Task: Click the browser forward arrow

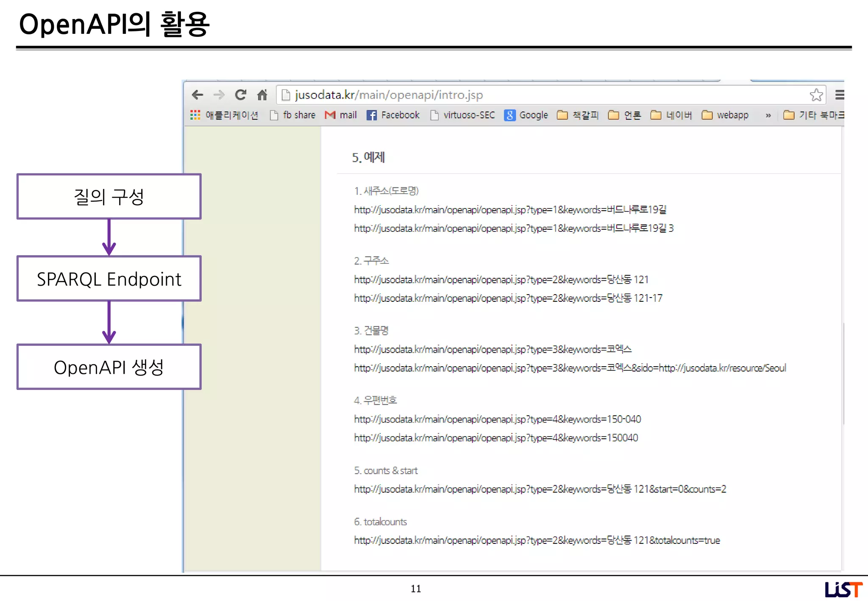Action: pos(219,95)
